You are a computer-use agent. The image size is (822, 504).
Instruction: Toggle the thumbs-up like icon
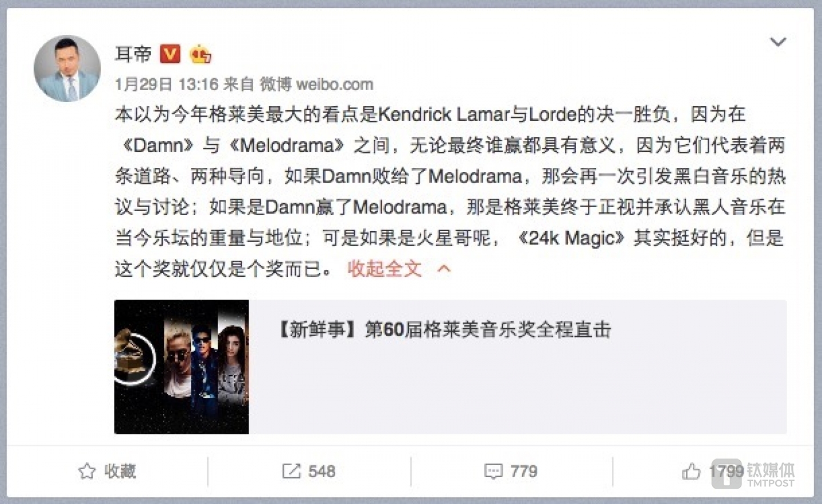691,471
